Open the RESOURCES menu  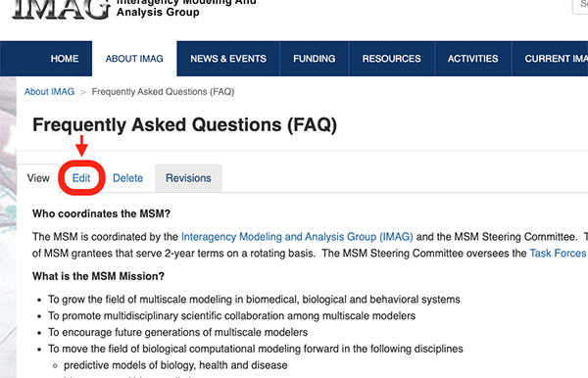[391, 59]
